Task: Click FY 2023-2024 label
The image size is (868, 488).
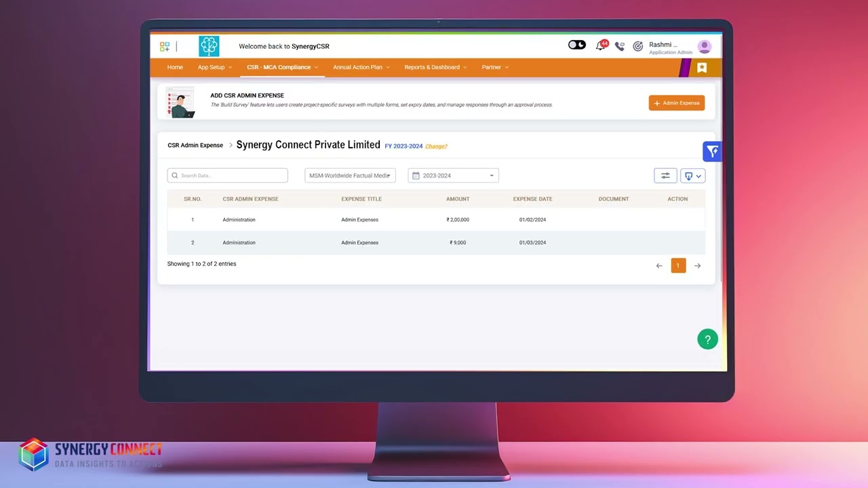Action: point(403,146)
